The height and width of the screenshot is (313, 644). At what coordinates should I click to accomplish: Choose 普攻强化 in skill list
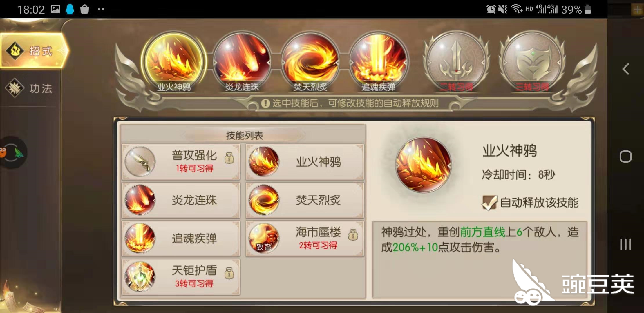pos(181,162)
